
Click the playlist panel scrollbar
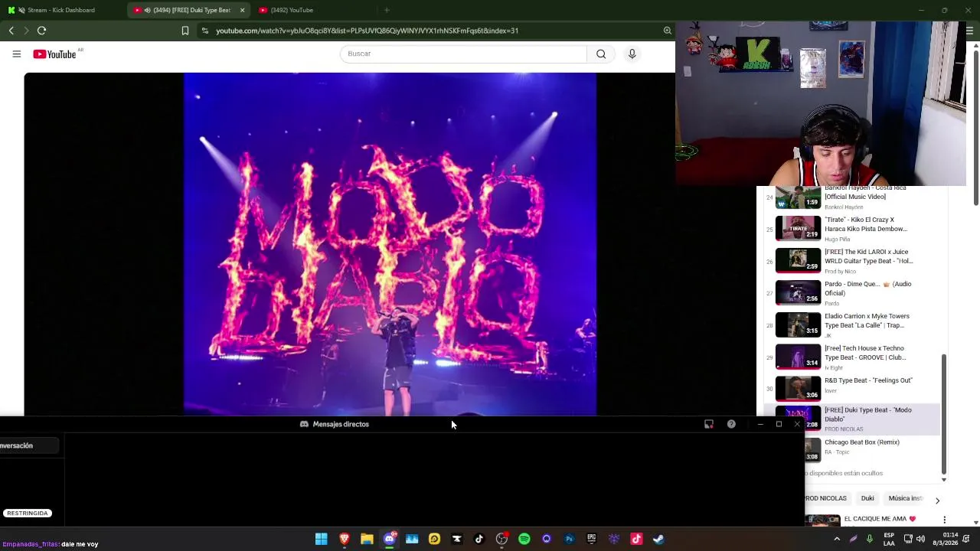(x=944, y=414)
